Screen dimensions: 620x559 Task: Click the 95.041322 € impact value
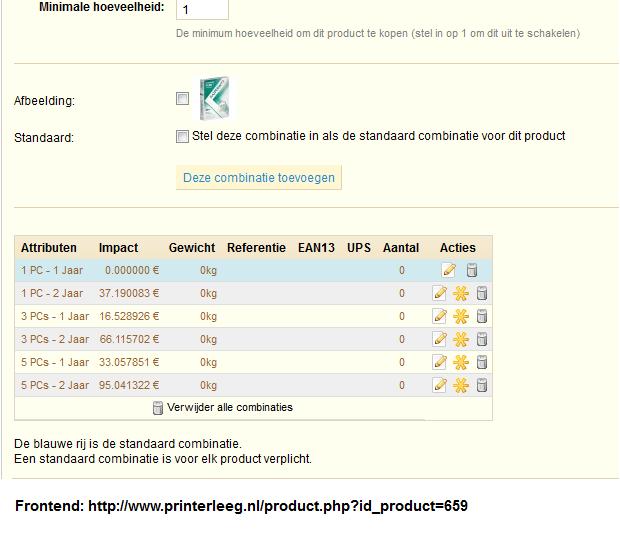129,385
